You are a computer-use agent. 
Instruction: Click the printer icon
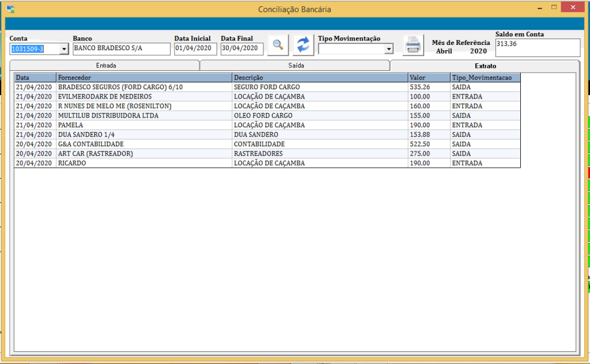413,45
